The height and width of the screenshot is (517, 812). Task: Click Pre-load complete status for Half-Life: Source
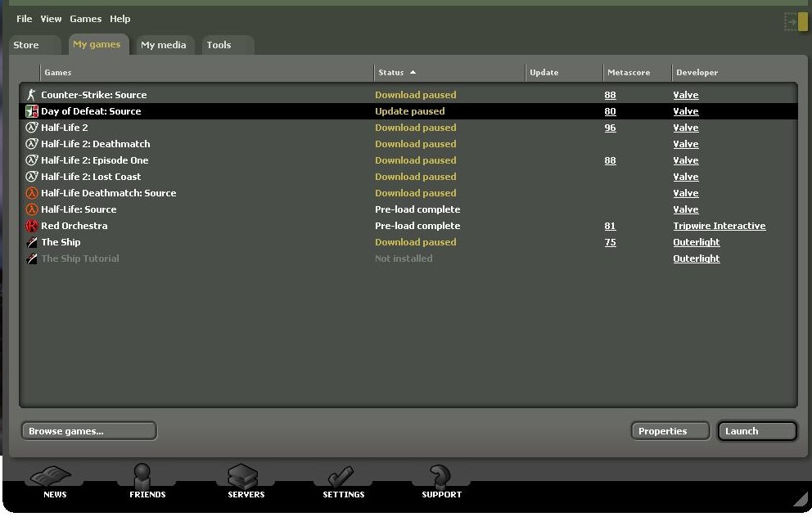(417, 209)
